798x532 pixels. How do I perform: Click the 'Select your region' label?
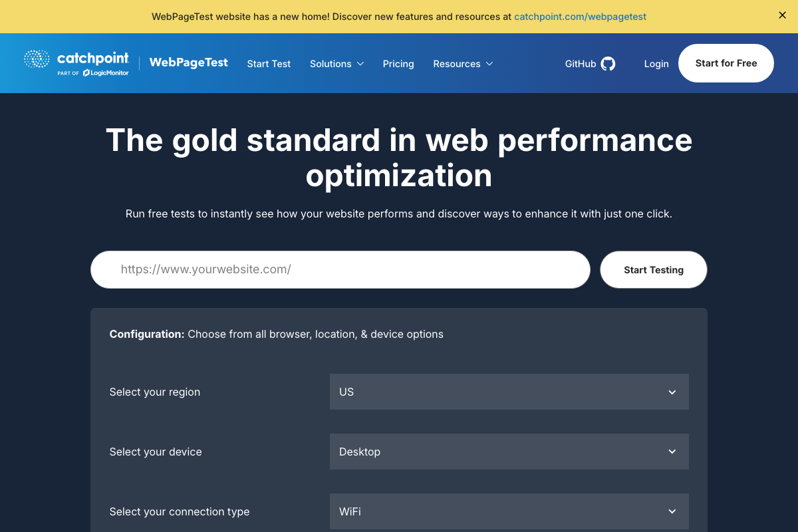pyautogui.click(x=155, y=392)
